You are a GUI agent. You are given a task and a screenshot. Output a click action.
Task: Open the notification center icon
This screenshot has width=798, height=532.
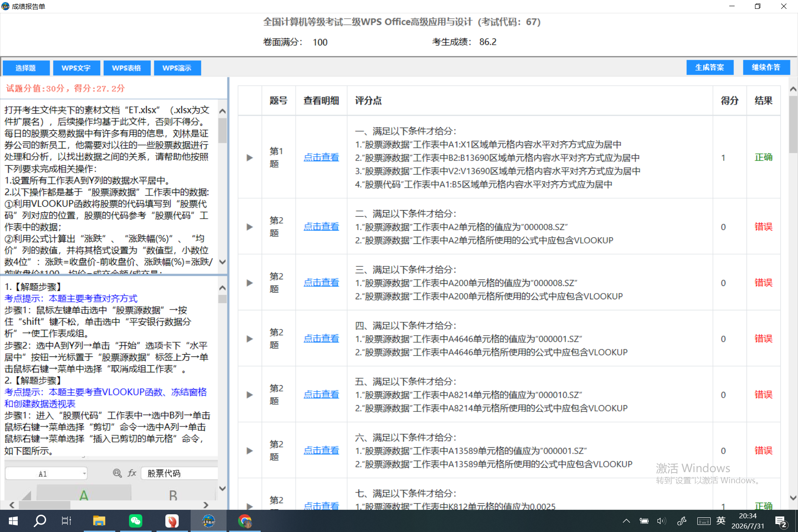pyautogui.click(x=781, y=521)
